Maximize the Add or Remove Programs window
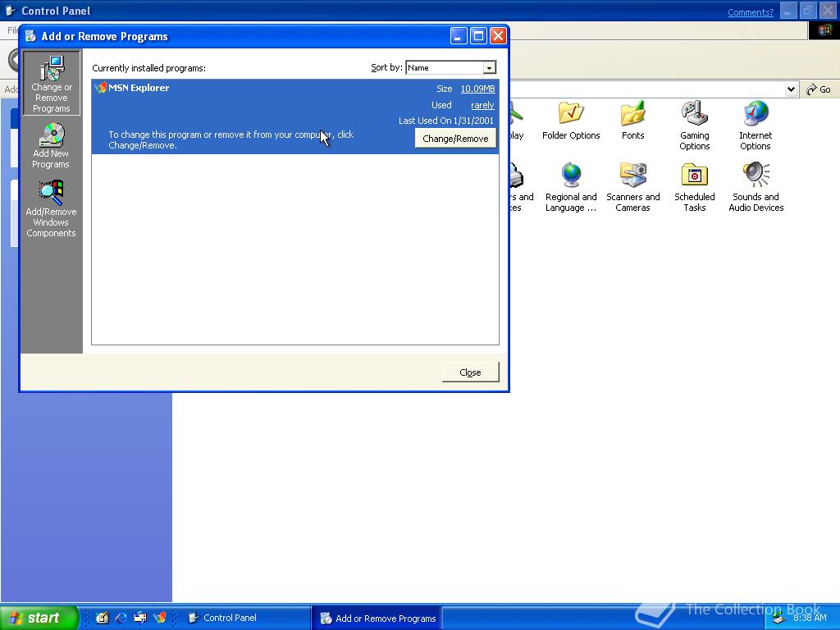 (478, 36)
